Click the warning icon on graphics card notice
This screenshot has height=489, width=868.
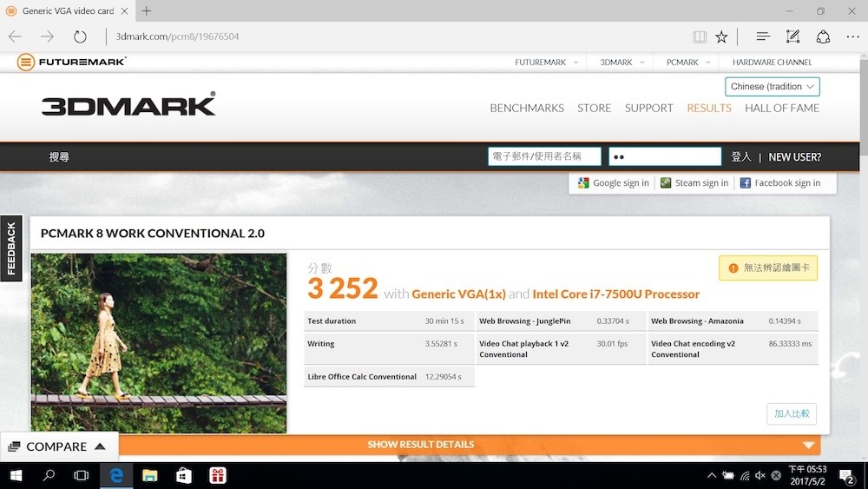tap(733, 268)
